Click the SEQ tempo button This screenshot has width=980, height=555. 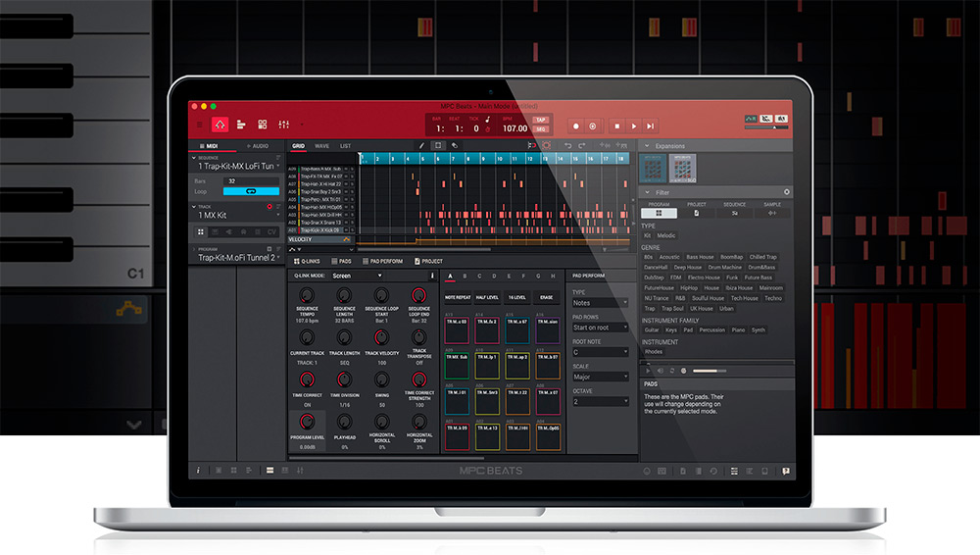pos(541,128)
